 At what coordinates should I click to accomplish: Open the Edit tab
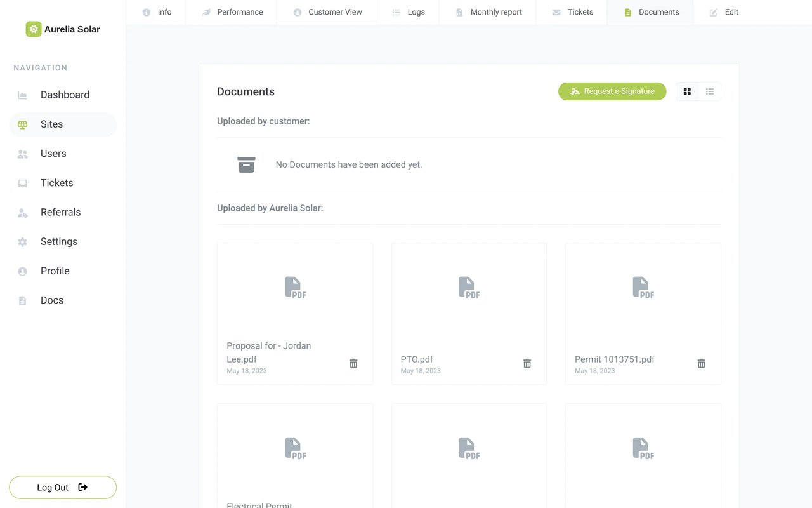pos(723,12)
